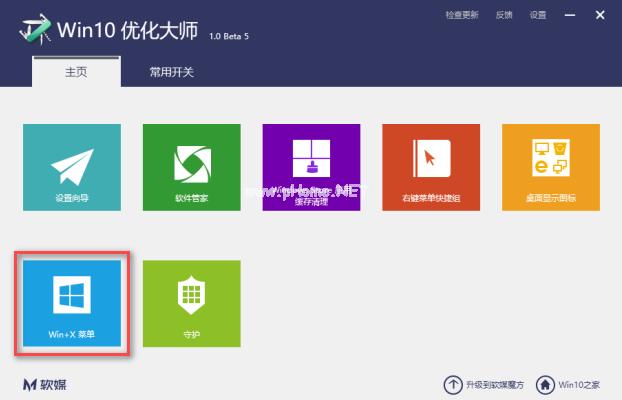
Task: Click 检查更新 in title bar
Action: point(462,15)
